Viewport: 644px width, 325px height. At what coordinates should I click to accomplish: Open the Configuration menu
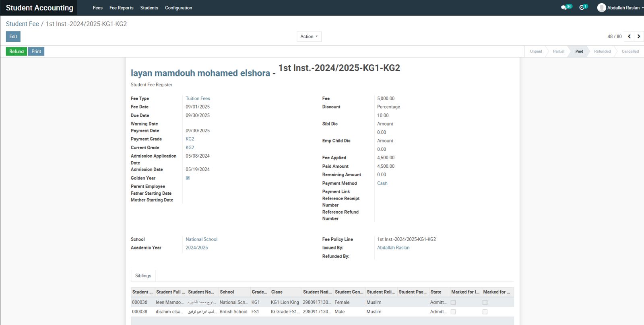[178, 8]
